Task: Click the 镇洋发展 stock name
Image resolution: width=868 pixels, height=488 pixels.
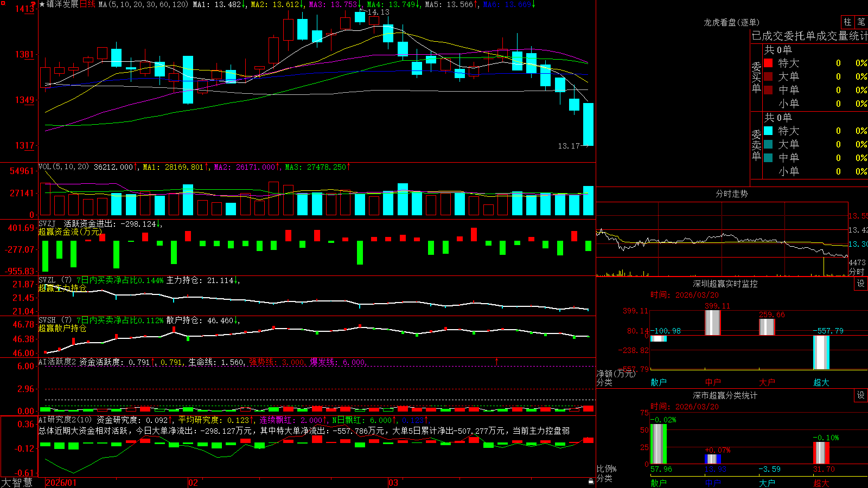Action: (x=62, y=4)
